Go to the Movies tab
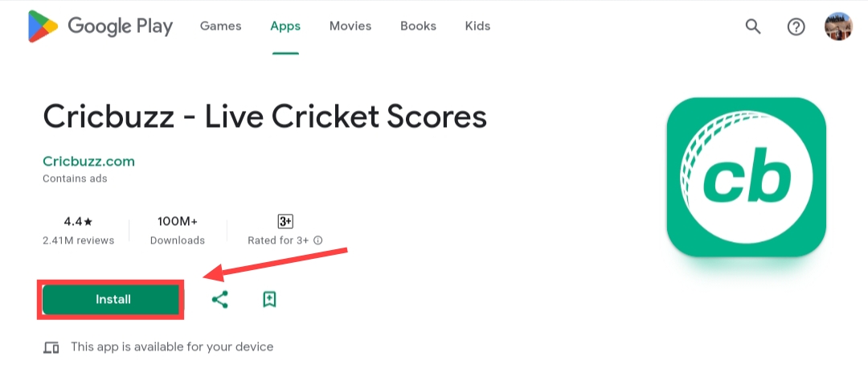Screen dimensions: 868x373 pyautogui.click(x=350, y=26)
